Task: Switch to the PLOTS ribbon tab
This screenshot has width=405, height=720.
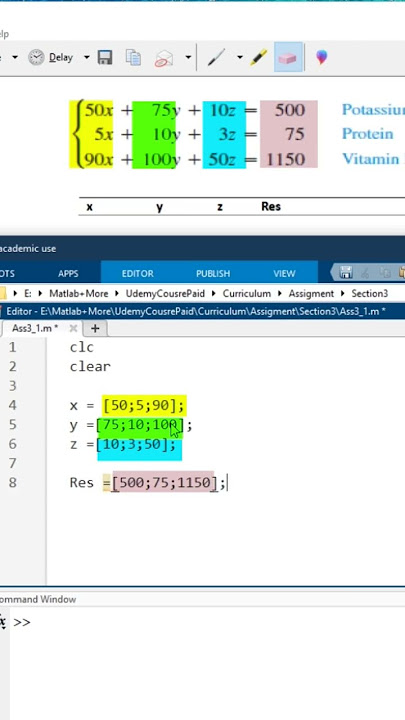Action: [x=7, y=274]
